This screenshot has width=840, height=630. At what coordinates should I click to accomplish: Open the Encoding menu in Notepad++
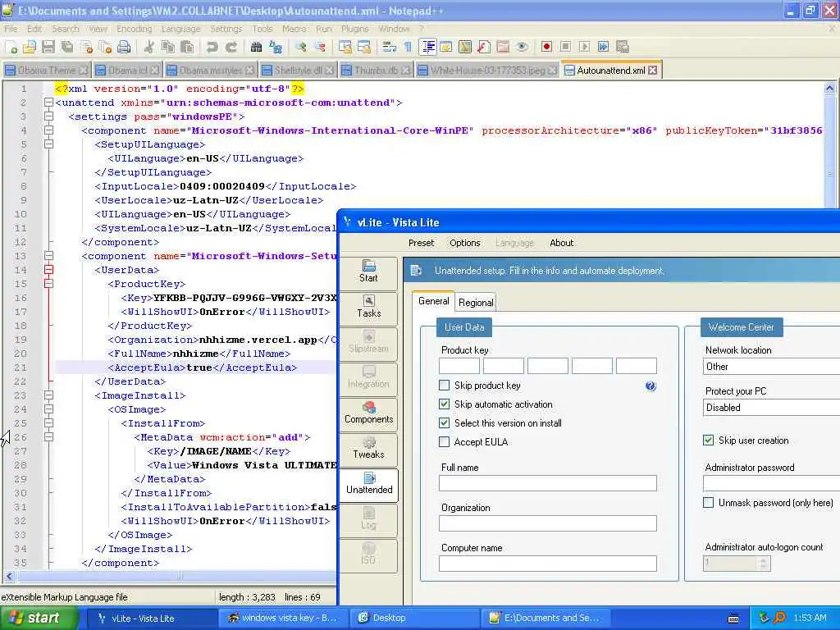point(134,29)
